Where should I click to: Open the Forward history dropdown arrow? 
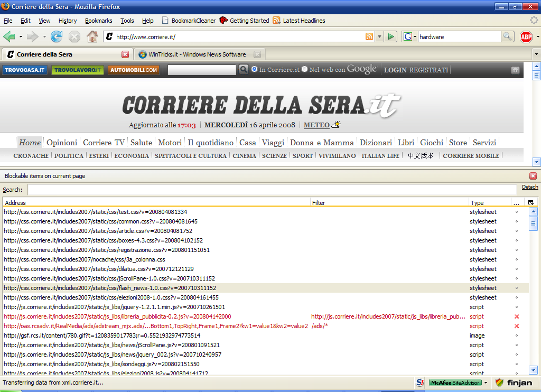[x=44, y=36]
